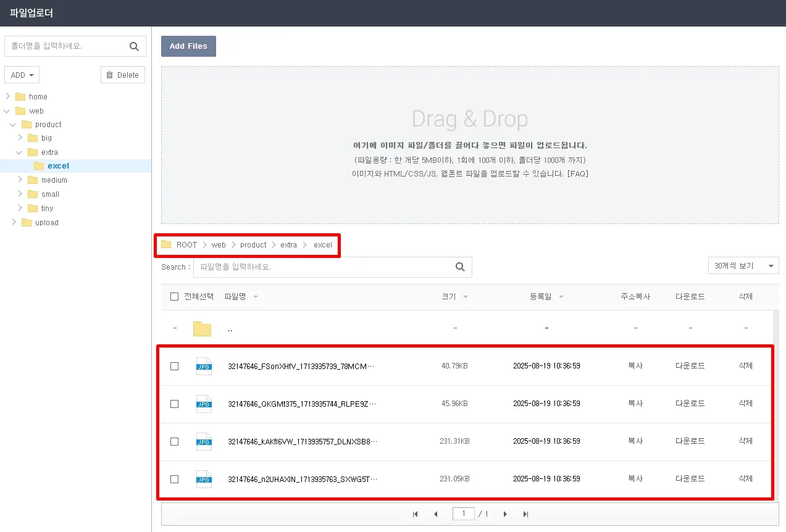
Task: Click the ROOT folder icon in breadcrumb
Action: coord(166,244)
